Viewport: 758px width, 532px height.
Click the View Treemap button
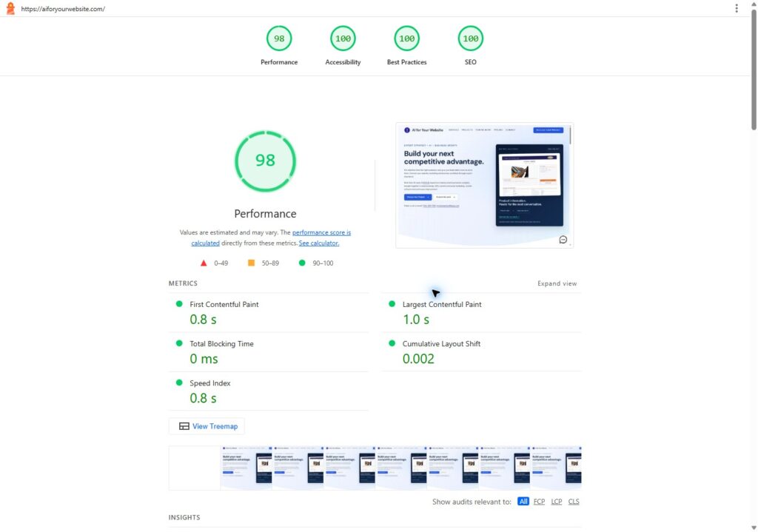point(207,426)
